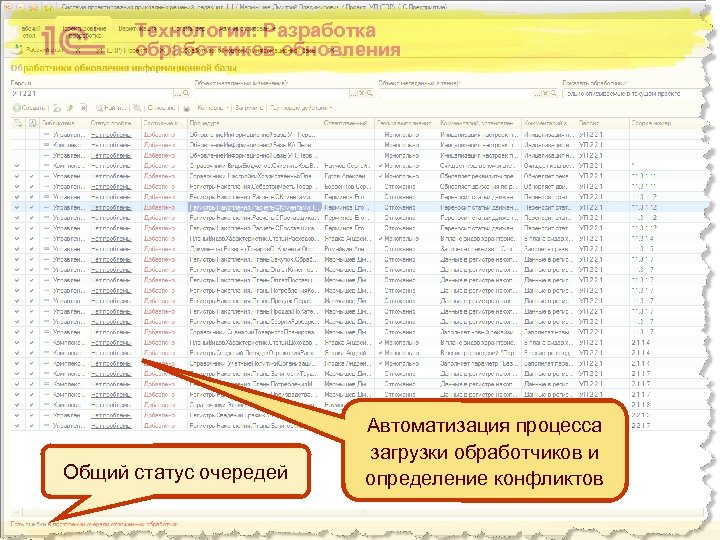Click the magnifier in Объект метаданных (изменение) field
The image size is (720, 540).
pyautogui.click(x=370, y=93)
